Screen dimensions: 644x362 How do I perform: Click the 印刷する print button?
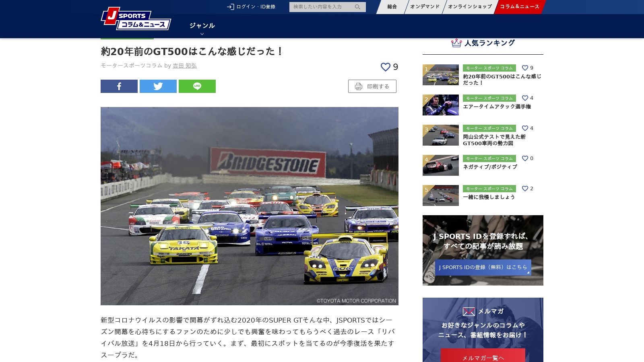[372, 86]
